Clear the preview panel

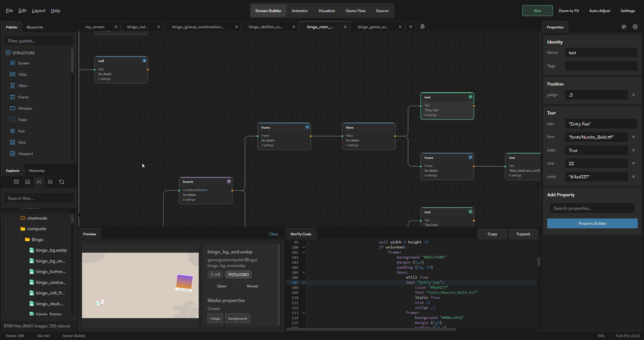[x=273, y=234]
